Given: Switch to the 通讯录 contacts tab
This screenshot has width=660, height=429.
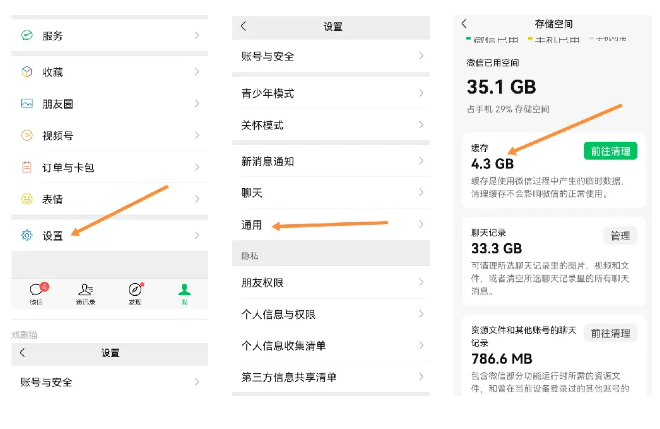Looking at the screenshot, I should 86,292.
